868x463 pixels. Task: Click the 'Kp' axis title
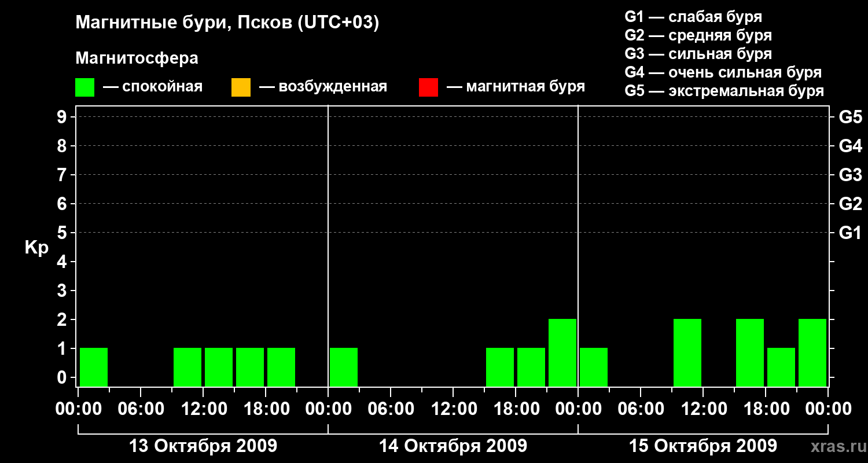click(x=36, y=248)
